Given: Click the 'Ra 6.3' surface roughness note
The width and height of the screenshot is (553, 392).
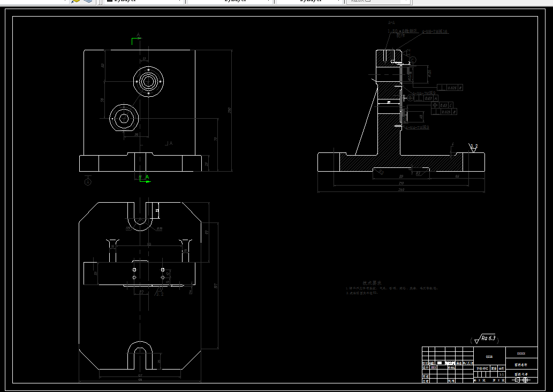Looking at the screenshot, I should 486,339.
